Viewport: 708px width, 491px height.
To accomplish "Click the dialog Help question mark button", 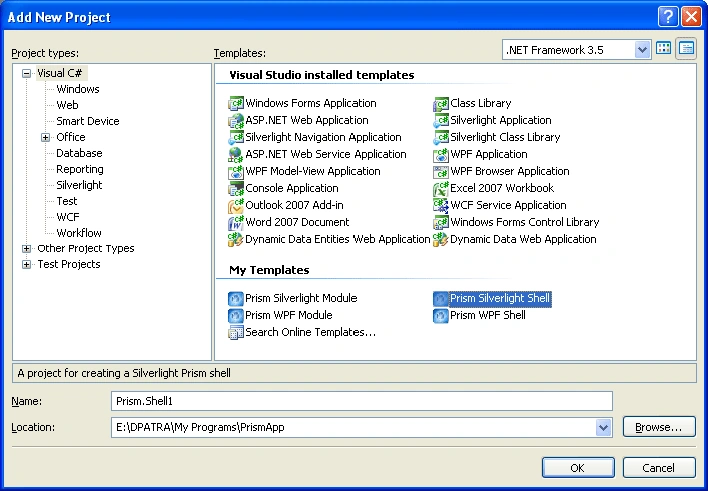I will tap(668, 17).
